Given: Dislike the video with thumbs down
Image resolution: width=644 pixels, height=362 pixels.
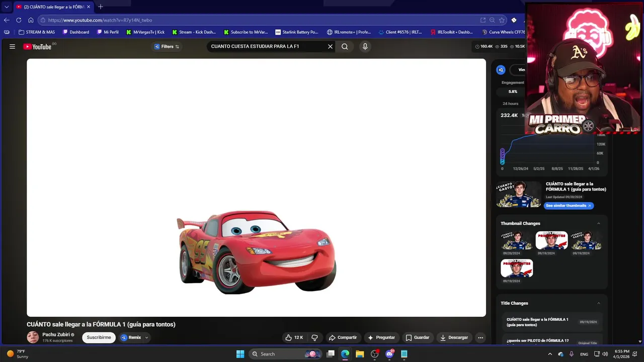Looking at the screenshot, I should [314, 337].
